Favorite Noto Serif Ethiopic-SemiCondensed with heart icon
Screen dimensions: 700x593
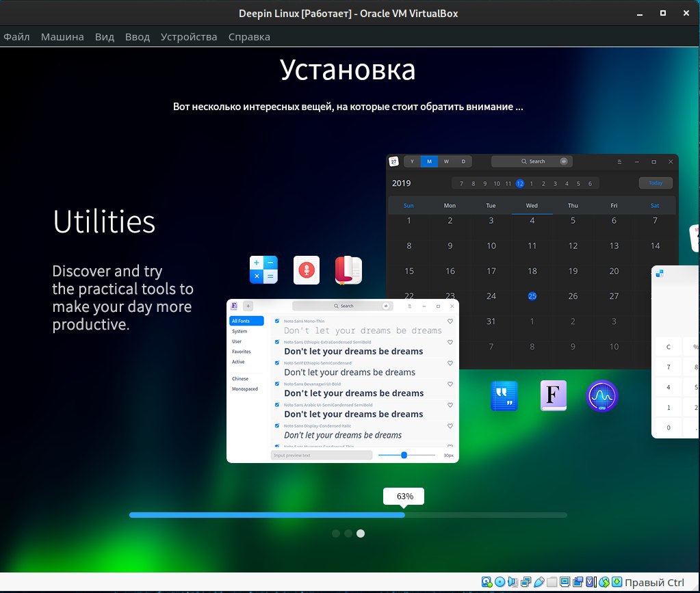450,363
